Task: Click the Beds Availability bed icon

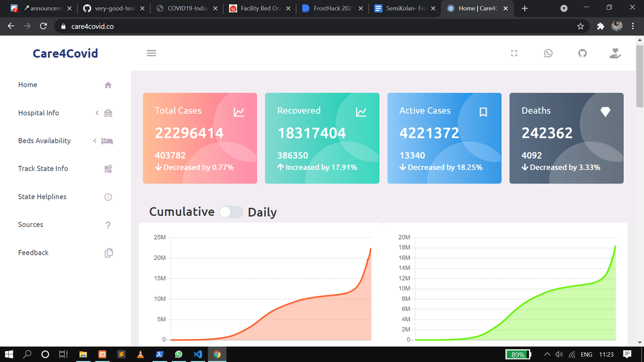Action: coord(107,141)
